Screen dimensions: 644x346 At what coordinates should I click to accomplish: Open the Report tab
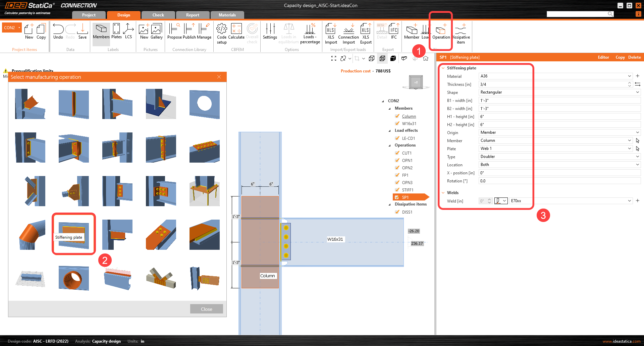coord(193,15)
